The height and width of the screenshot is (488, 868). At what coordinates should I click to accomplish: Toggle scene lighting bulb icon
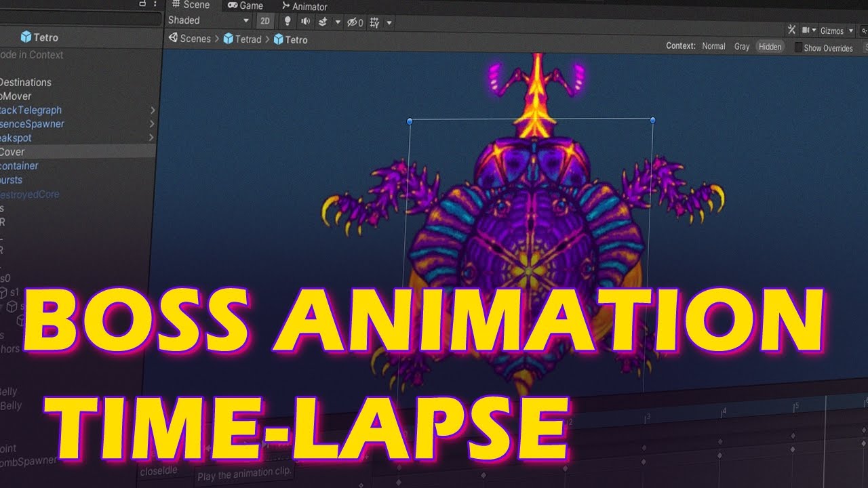click(288, 21)
